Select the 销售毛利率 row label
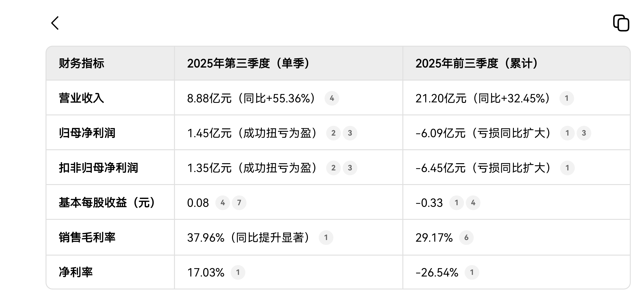 coord(87,237)
